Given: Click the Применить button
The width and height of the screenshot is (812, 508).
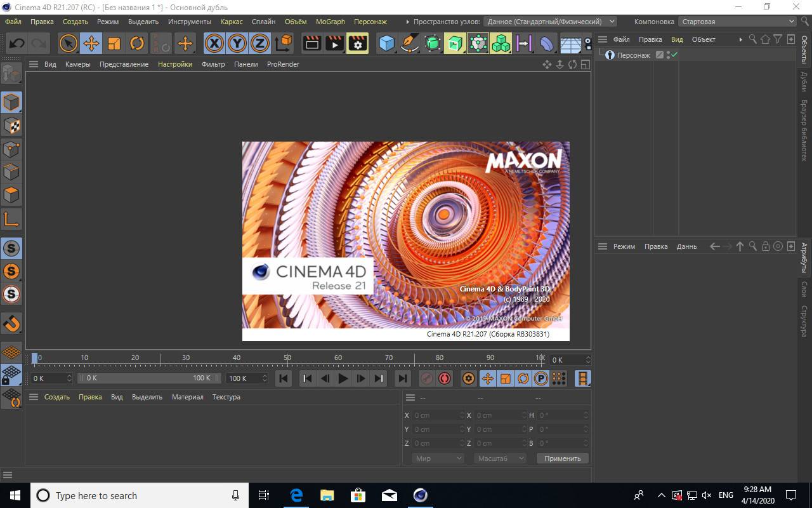Looking at the screenshot, I should coord(563,458).
